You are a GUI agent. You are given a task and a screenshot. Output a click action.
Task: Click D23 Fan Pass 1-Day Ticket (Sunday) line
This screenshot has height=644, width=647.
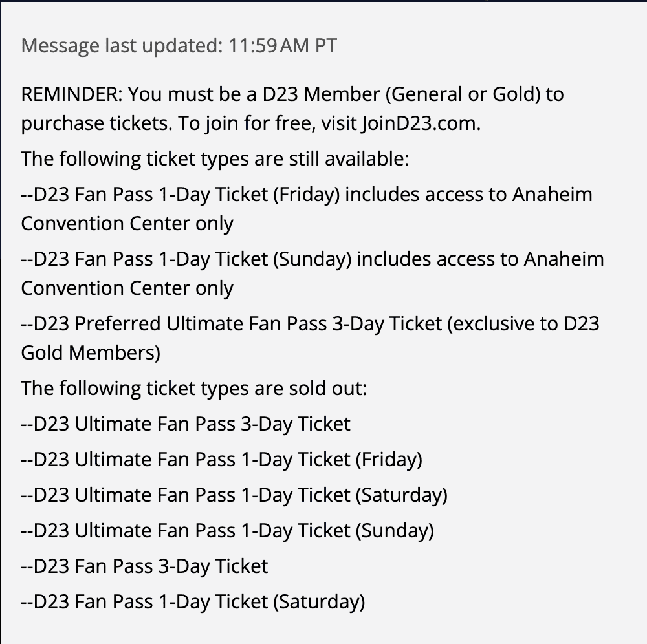[x=313, y=274]
